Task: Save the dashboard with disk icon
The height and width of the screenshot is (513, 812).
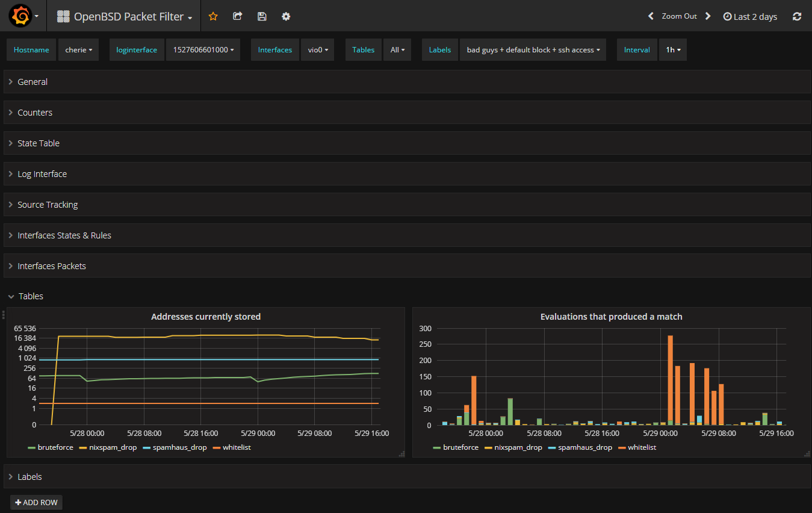Action: tap(262, 16)
